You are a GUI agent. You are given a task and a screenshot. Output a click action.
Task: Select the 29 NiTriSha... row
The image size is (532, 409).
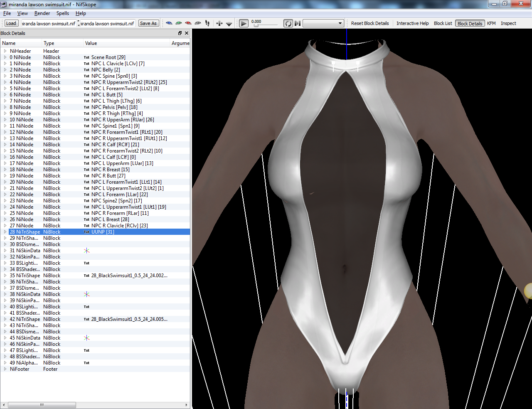95,238
